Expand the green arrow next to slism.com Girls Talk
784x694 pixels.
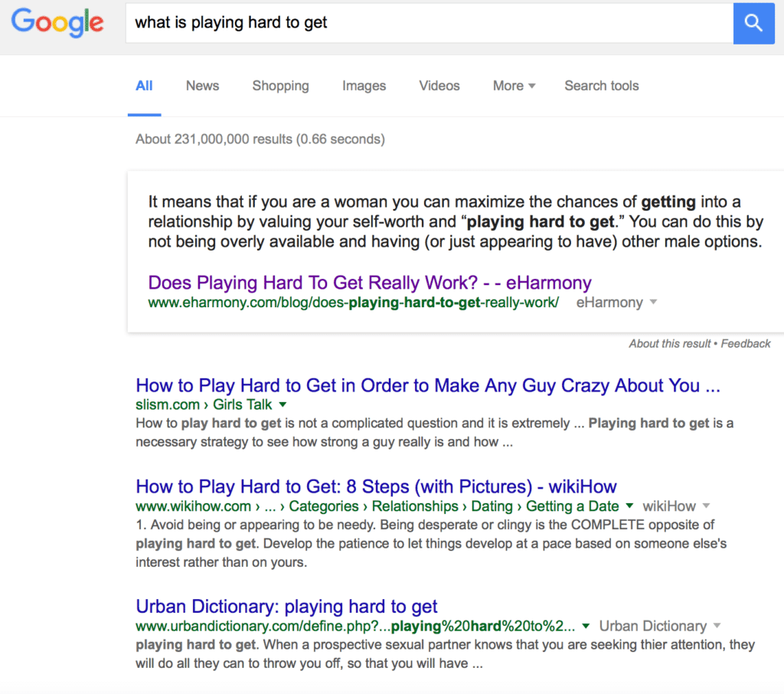(x=283, y=404)
